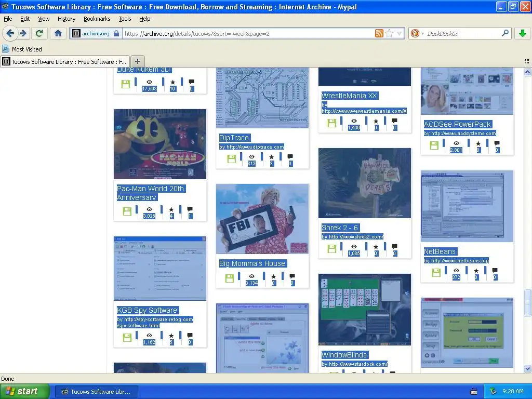
Task: Open the Duke Nukem 3D link
Action: [x=143, y=70]
